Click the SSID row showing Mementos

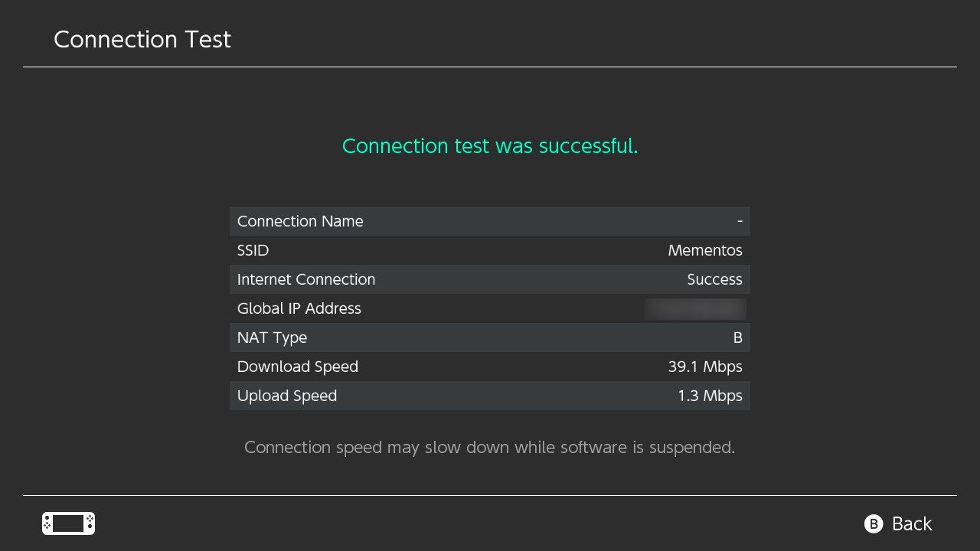[x=490, y=250]
